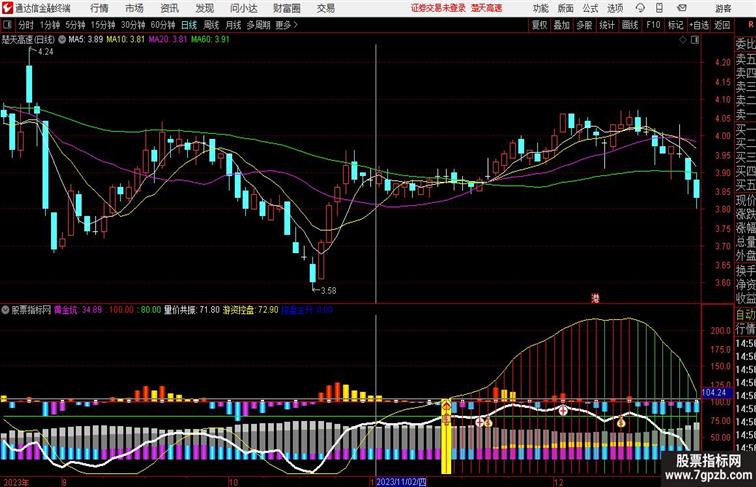The image size is (756, 487).
Task: Select the 周线 weekly period
Action: coord(211,25)
